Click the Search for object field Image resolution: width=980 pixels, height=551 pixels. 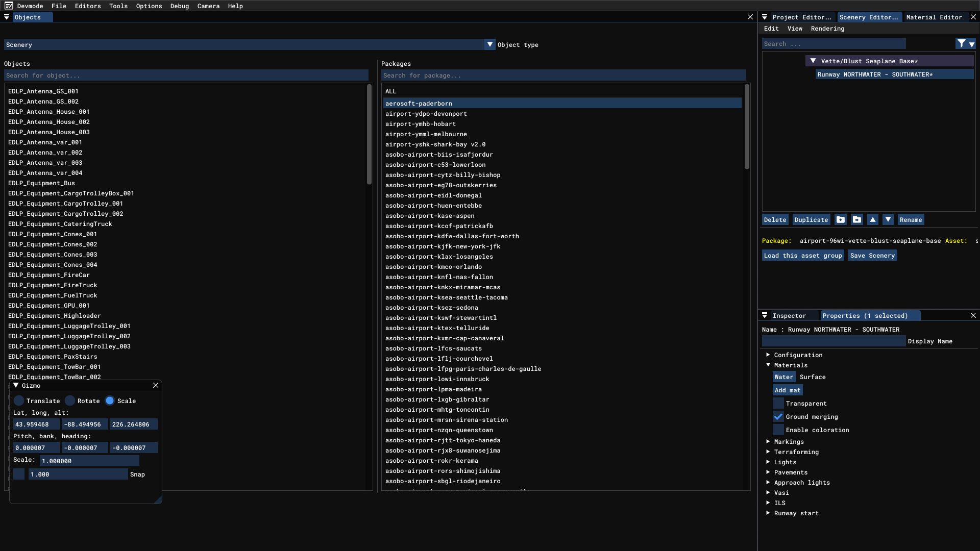(x=186, y=76)
